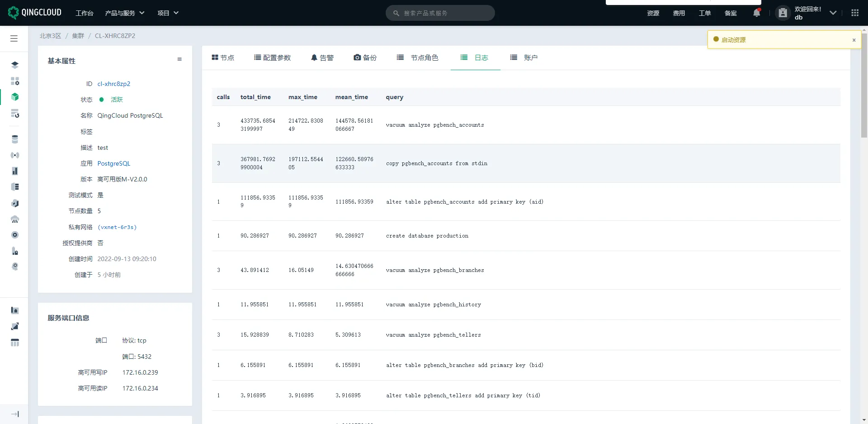Open the apps grid icon
The height and width of the screenshot is (424, 868).
pos(854,13)
